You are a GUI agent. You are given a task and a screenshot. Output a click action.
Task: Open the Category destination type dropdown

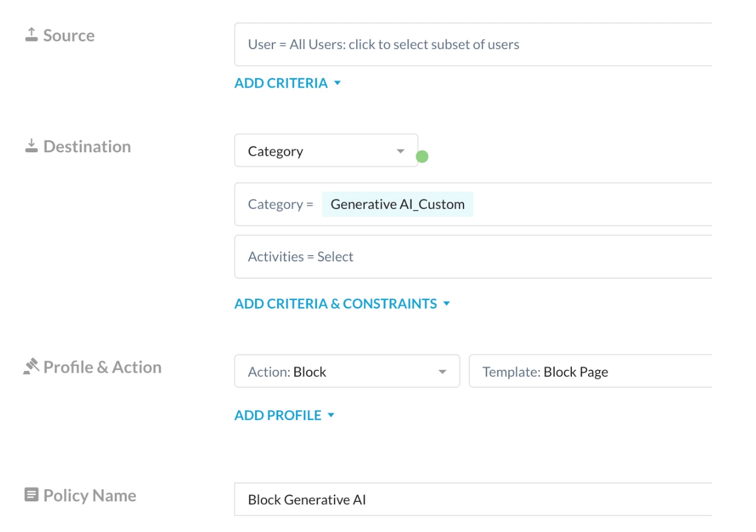tap(326, 151)
